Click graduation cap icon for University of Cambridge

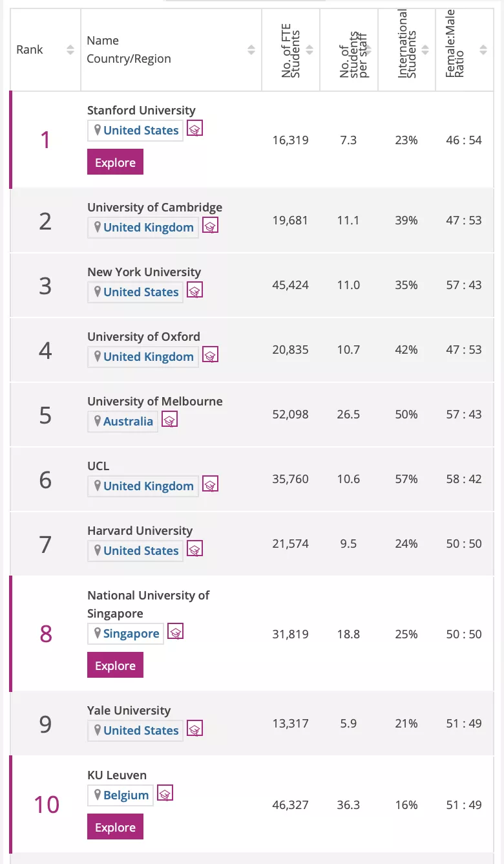[210, 226]
